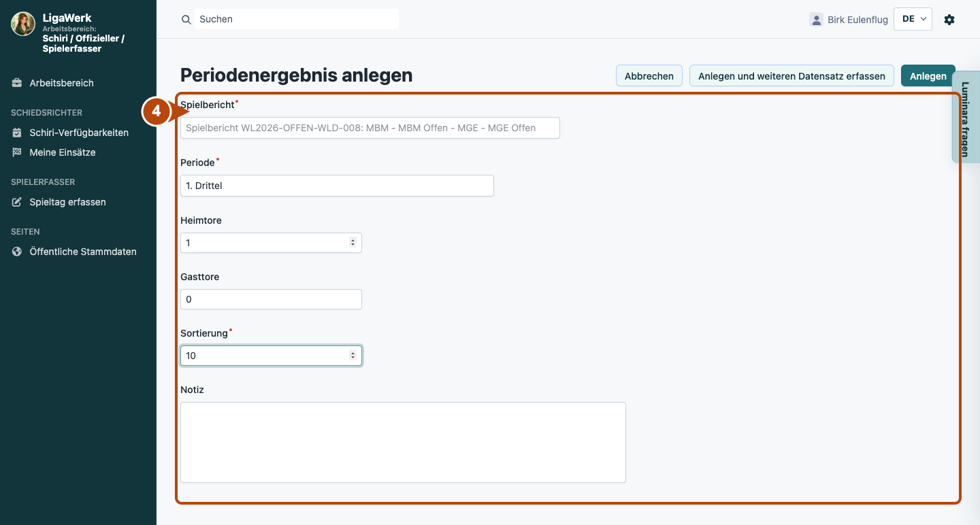Click the Schiri-Verfügbarkeiten calendar icon

17,133
